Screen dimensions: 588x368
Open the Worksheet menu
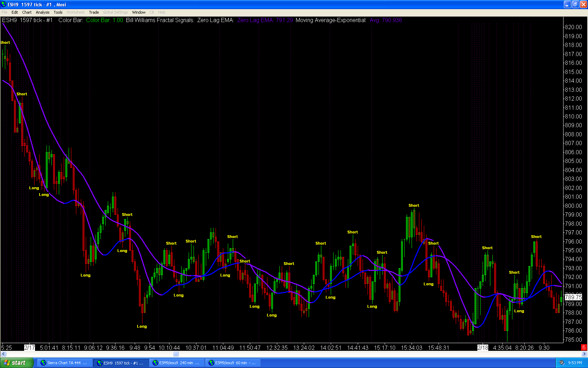tap(76, 12)
